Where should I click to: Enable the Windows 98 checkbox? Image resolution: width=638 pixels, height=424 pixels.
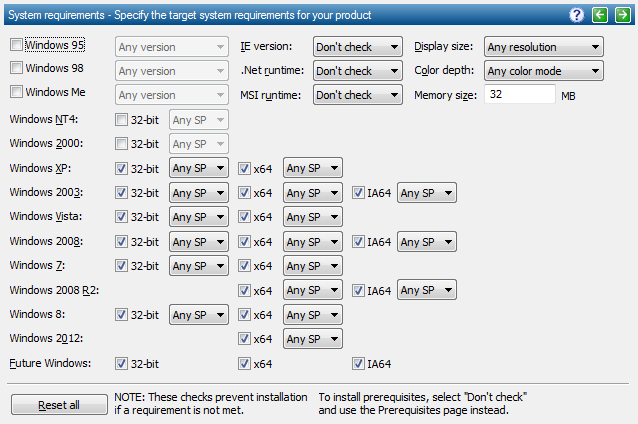point(16,68)
